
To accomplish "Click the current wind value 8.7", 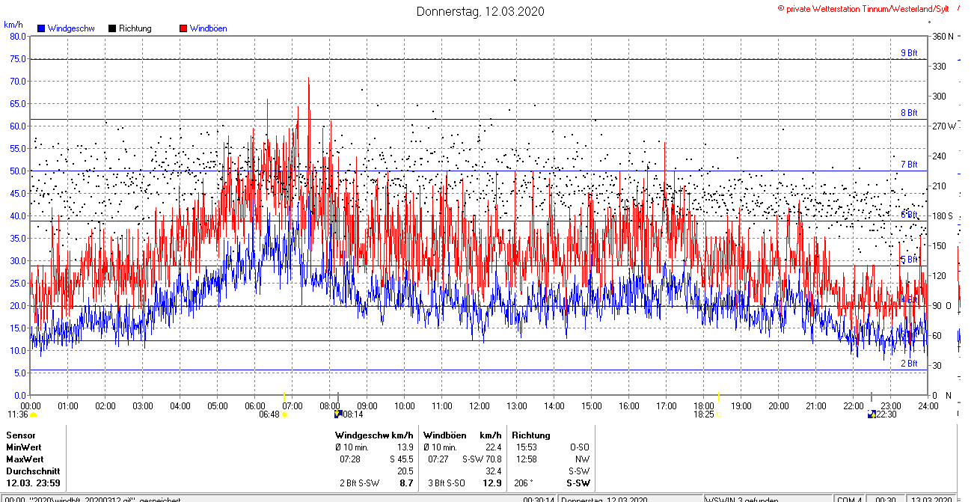I will pos(407,483).
